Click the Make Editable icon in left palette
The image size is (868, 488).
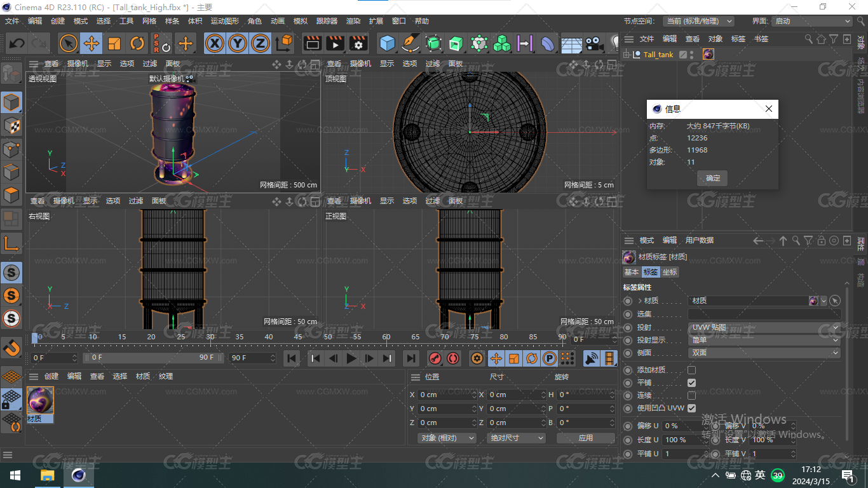11,72
